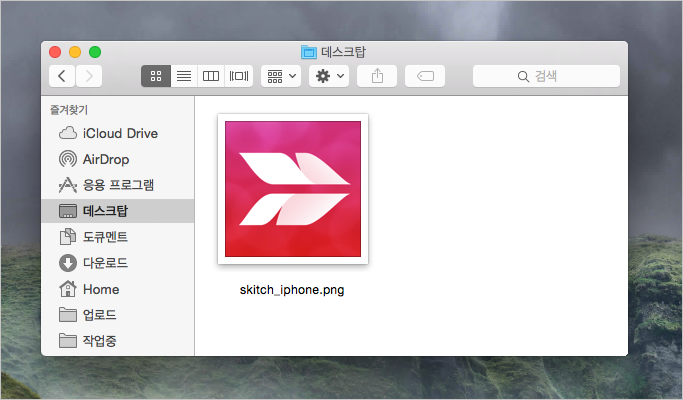The height and width of the screenshot is (400, 683).
Task: Open 도큐멘트 folder in sidebar
Action: [x=118, y=237]
